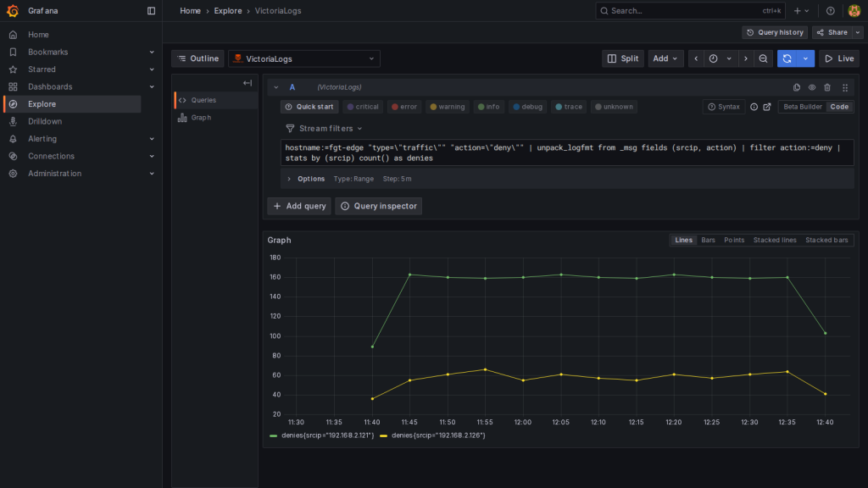Expand the Dashboards sidebar section
868x488 pixels.
(x=152, y=87)
